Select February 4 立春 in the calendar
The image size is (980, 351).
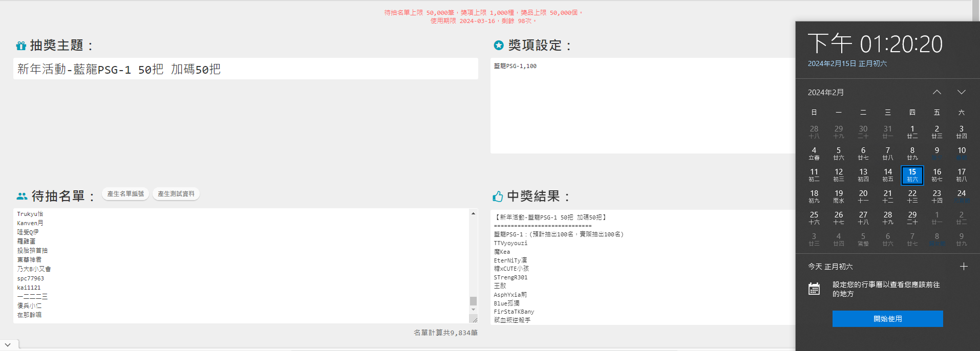click(x=814, y=153)
